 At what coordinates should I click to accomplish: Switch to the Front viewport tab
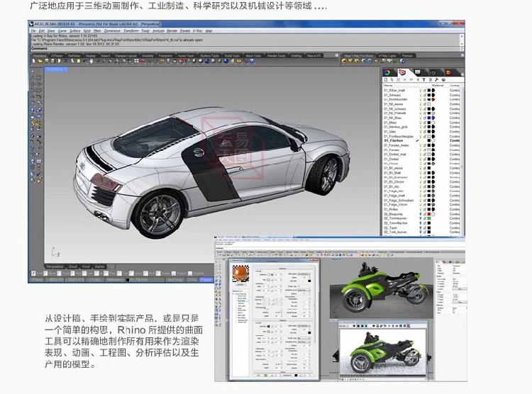pos(86,266)
